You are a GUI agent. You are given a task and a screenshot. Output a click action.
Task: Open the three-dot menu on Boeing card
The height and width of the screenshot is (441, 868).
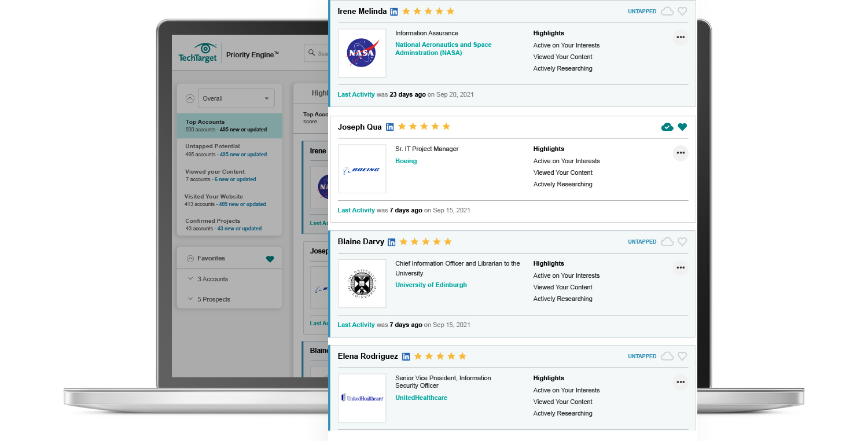(681, 153)
